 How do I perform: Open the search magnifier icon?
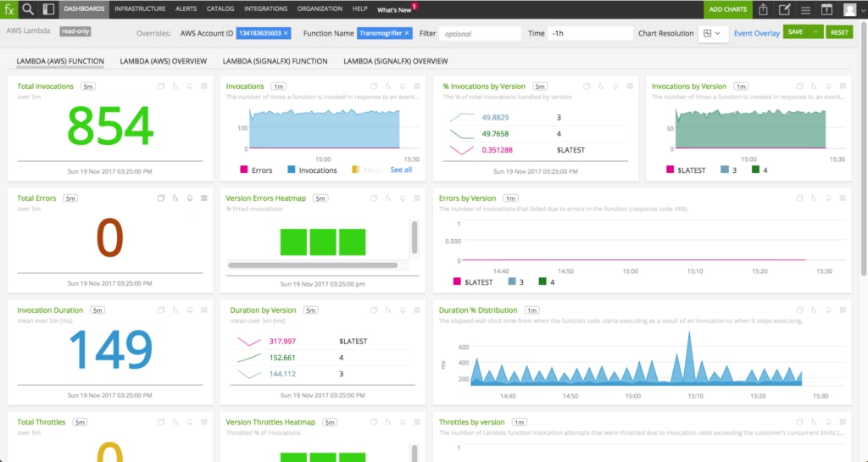[x=28, y=8]
